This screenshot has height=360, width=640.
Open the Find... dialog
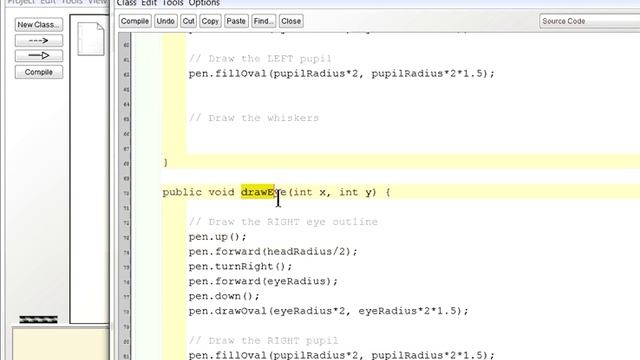(x=263, y=21)
